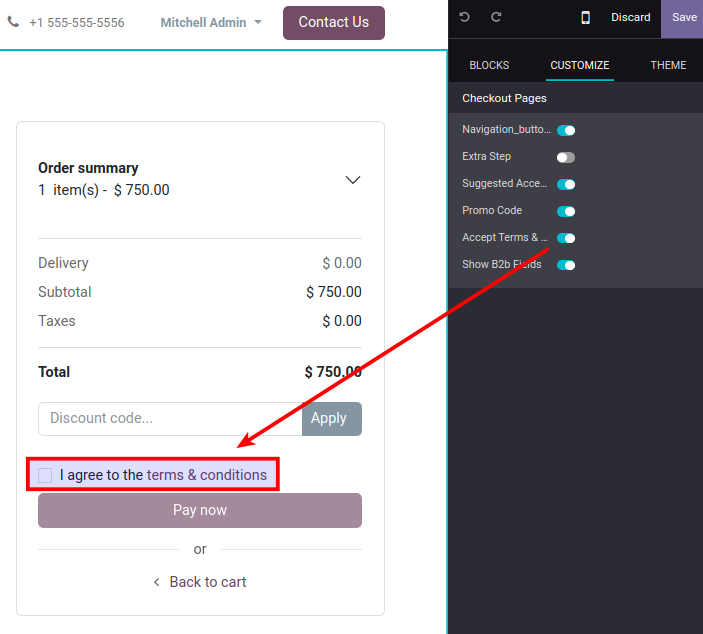Expand the Order summary chevron
The width and height of the screenshot is (703, 634).
coord(353,180)
